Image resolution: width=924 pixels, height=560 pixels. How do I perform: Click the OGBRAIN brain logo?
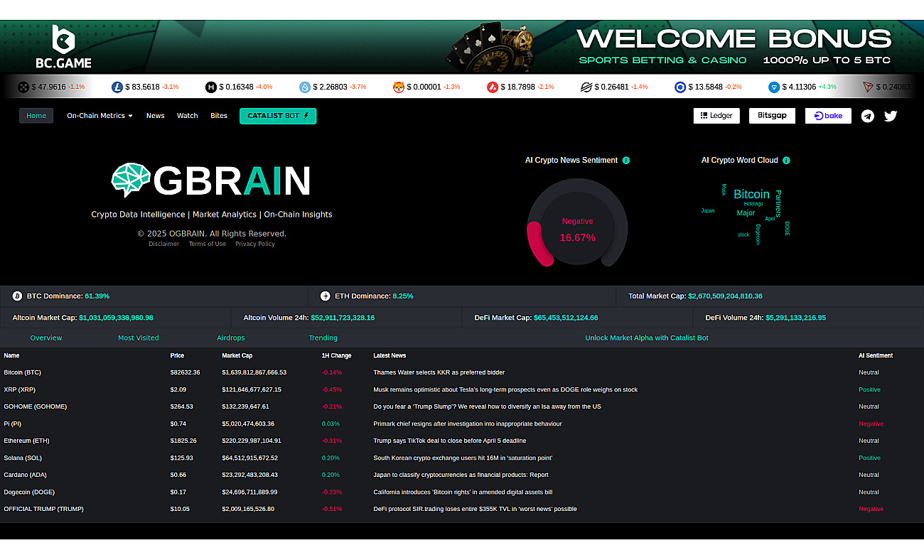click(131, 180)
